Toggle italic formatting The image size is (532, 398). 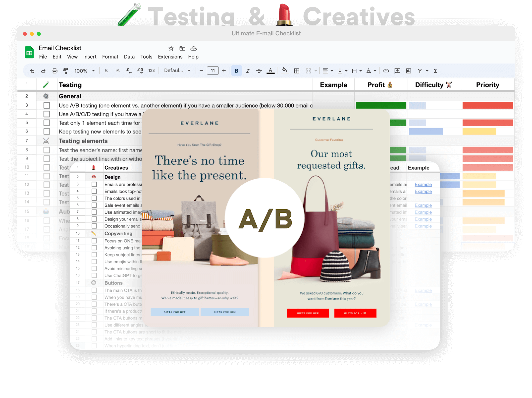[x=248, y=71]
